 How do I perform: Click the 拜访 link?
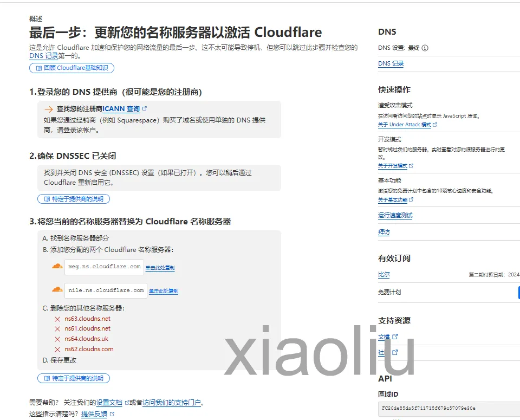383,232
